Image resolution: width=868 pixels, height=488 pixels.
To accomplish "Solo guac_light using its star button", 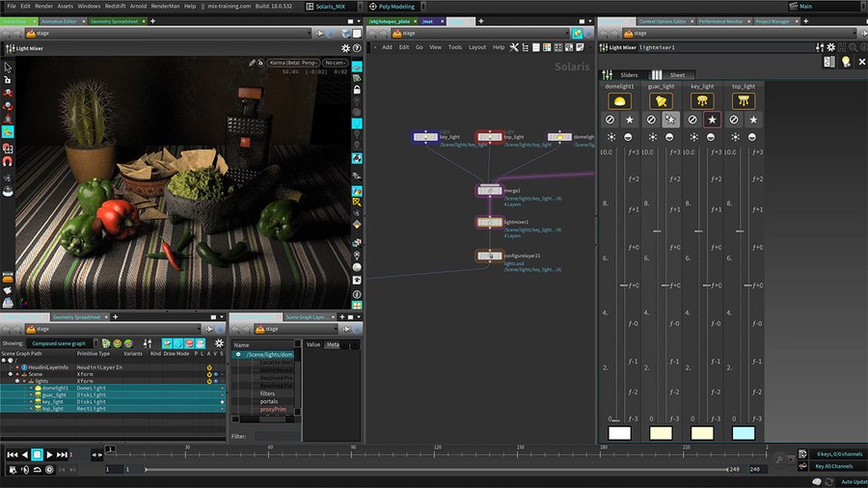I will coord(670,120).
